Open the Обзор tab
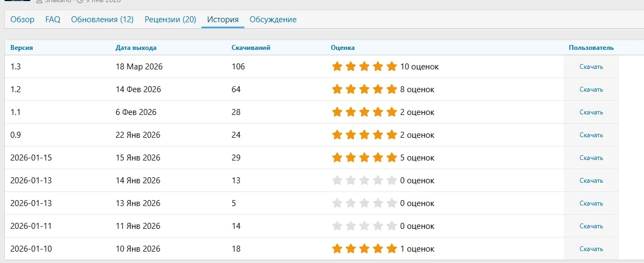 22,20
